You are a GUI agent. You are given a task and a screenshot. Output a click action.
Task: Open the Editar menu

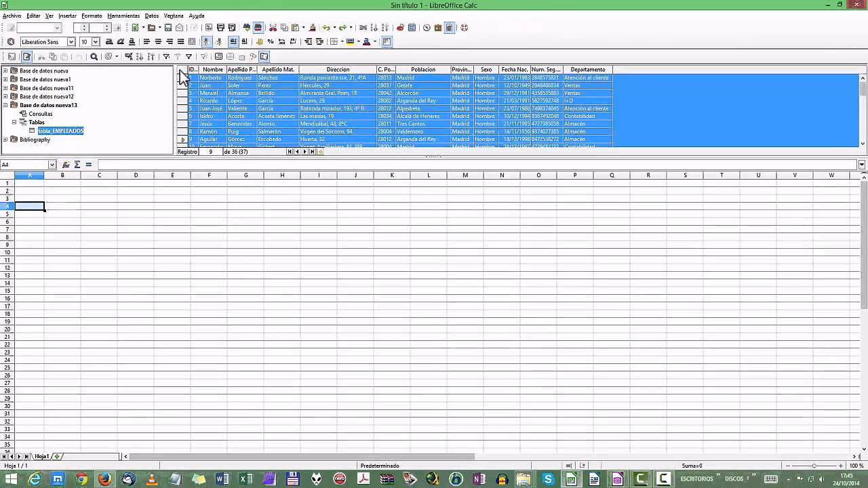click(33, 16)
